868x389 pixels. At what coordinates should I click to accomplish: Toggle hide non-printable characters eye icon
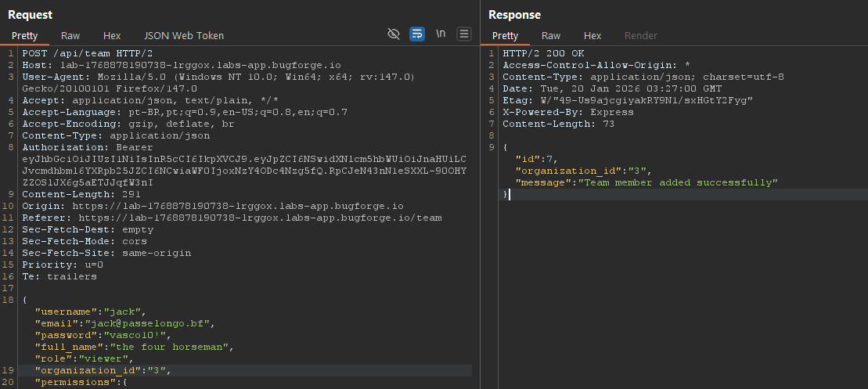393,34
